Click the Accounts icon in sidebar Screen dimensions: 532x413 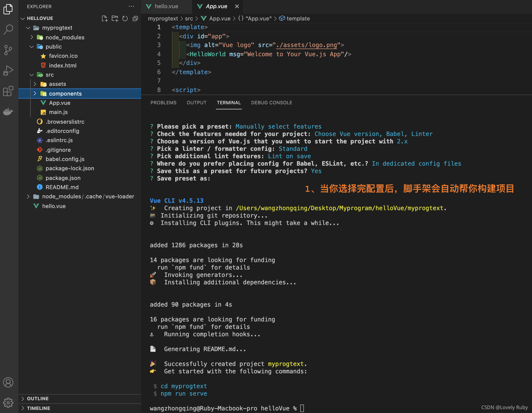(x=9, y=382)
